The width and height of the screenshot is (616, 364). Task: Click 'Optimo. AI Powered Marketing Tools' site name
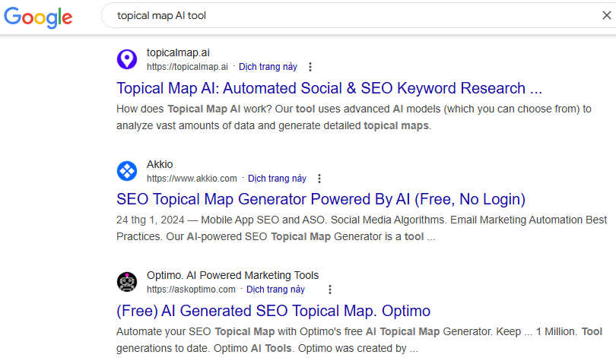[233, 275]
